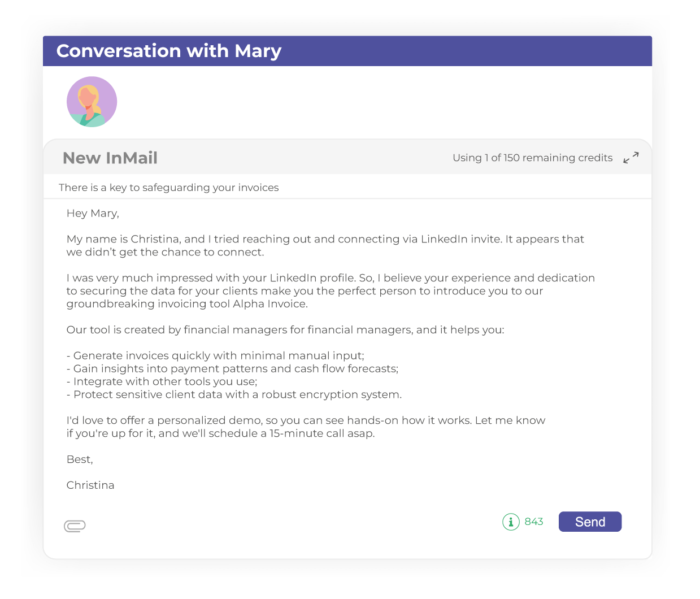Click "Using 1 of 150 remaining credits"
The image size is (700, 599).
coord(532,158)
